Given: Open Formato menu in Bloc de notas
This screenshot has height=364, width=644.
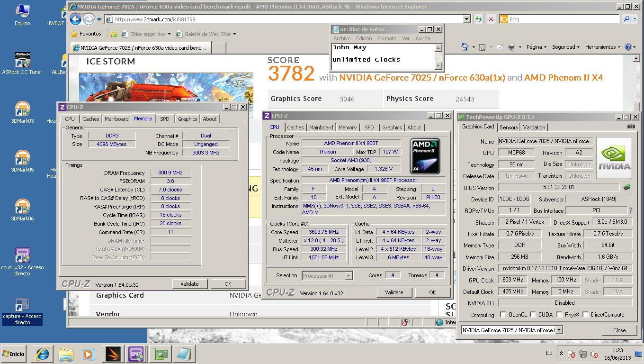Looking at the screenshot, I should (x=387, y=38).
